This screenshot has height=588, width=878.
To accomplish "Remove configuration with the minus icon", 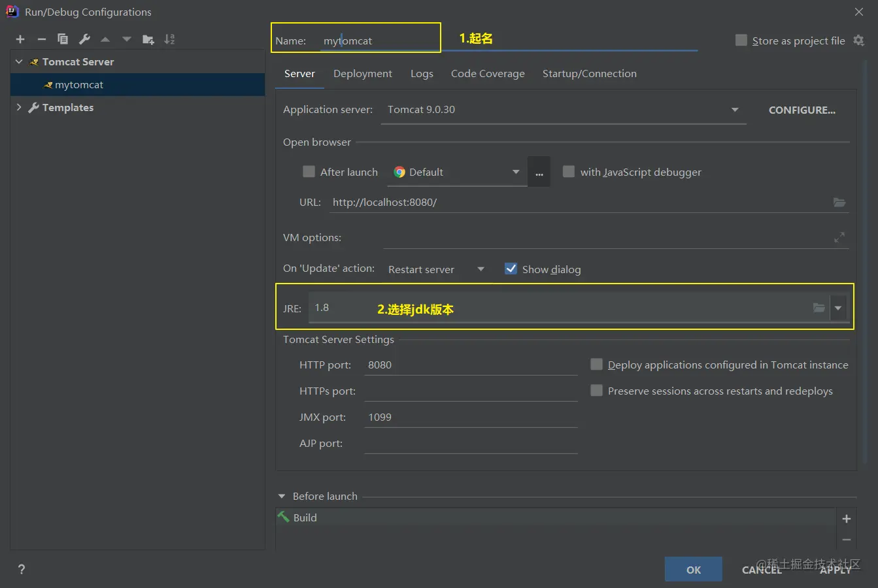I will pos(41,39).
